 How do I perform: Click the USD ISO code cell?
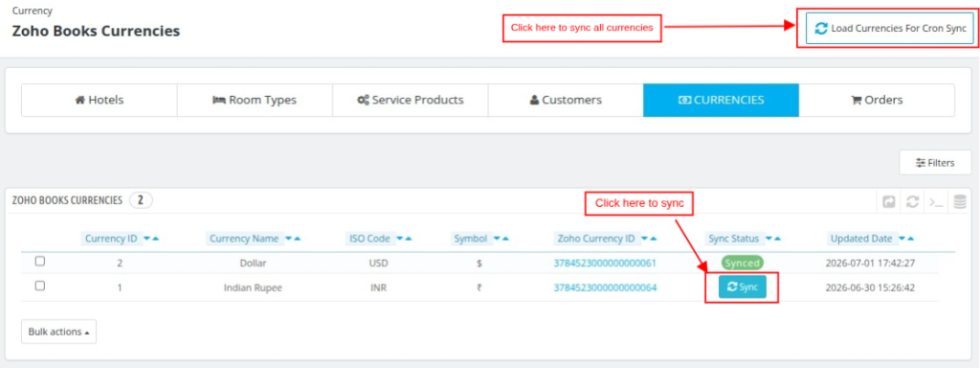[x=378, y=264]
